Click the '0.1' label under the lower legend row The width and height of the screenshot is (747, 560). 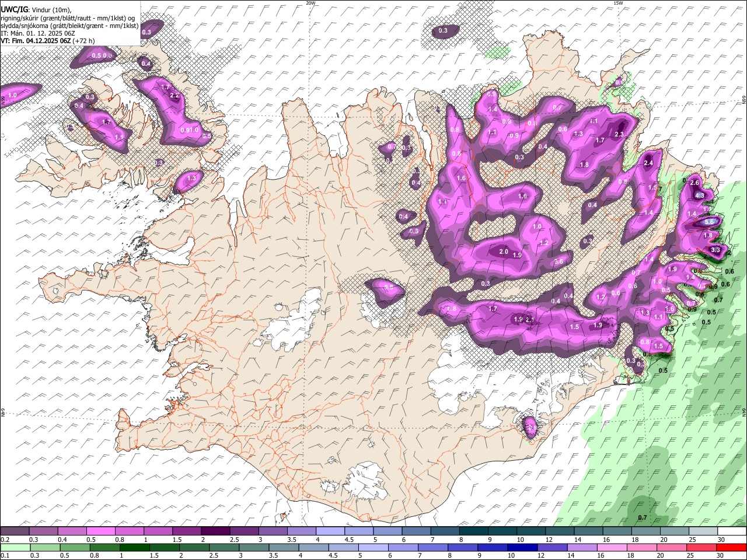5,555
